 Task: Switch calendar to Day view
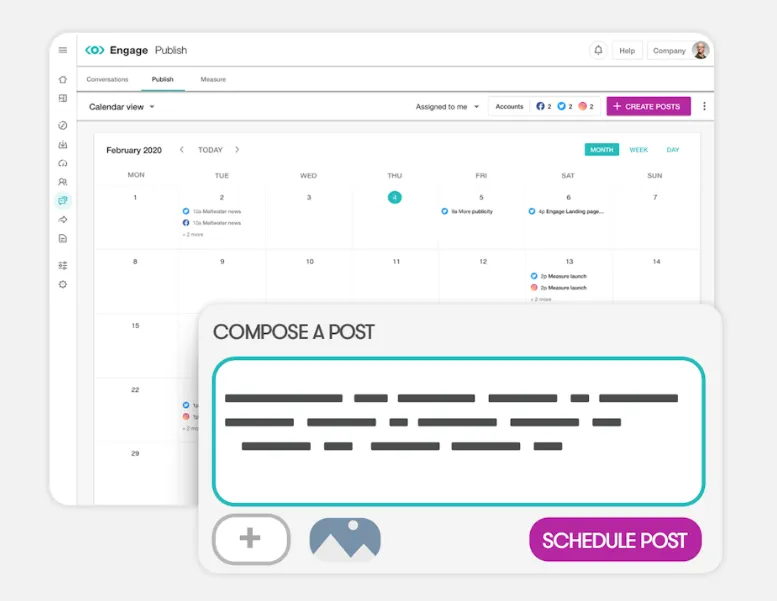pos(673,150)
